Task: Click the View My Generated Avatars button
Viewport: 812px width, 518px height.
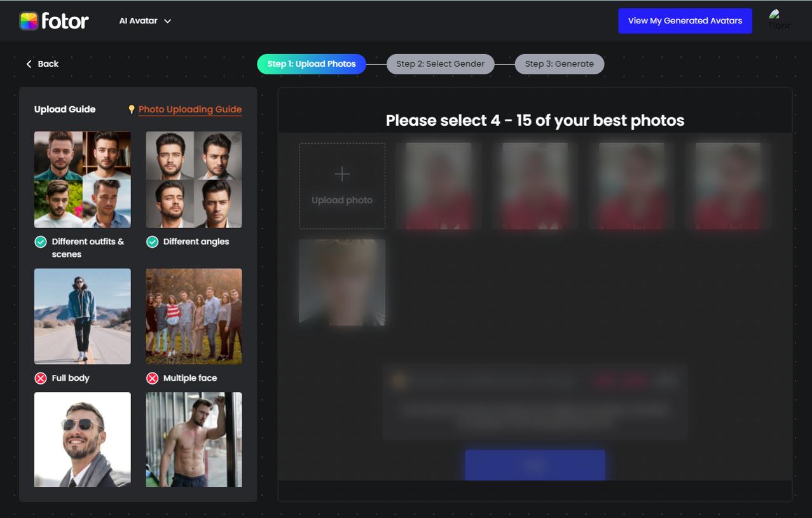Action: (x=685, y=20)
